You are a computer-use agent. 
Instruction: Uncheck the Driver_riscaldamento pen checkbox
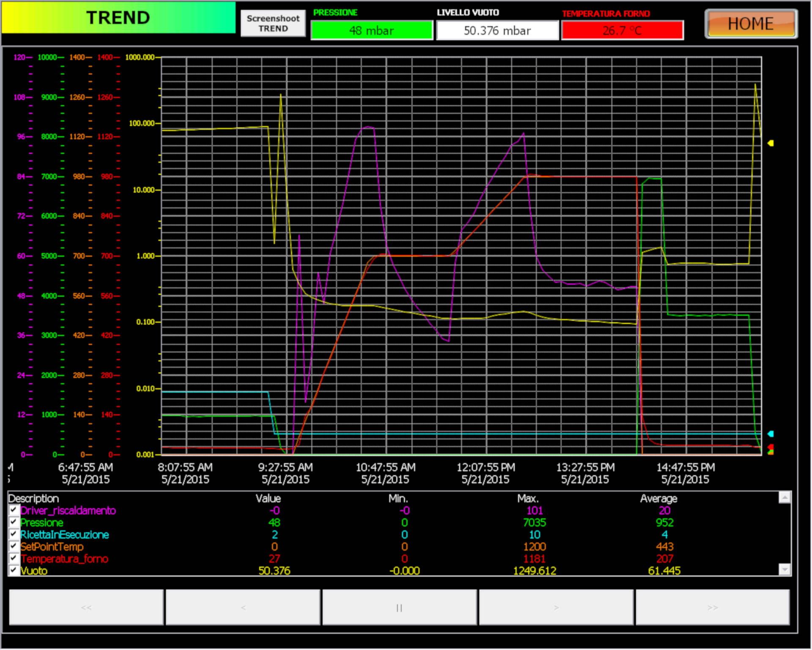point(14,510)
